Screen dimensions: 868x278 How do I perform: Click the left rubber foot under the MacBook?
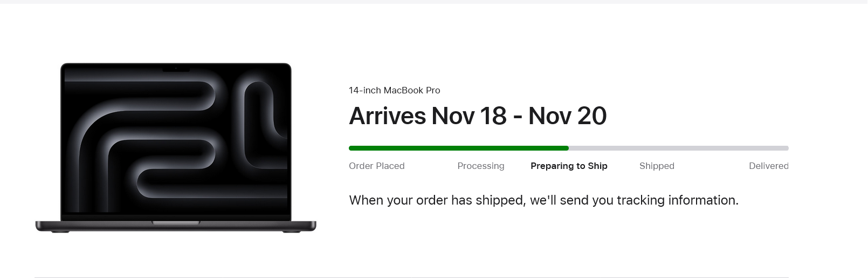tap(60, 232)
